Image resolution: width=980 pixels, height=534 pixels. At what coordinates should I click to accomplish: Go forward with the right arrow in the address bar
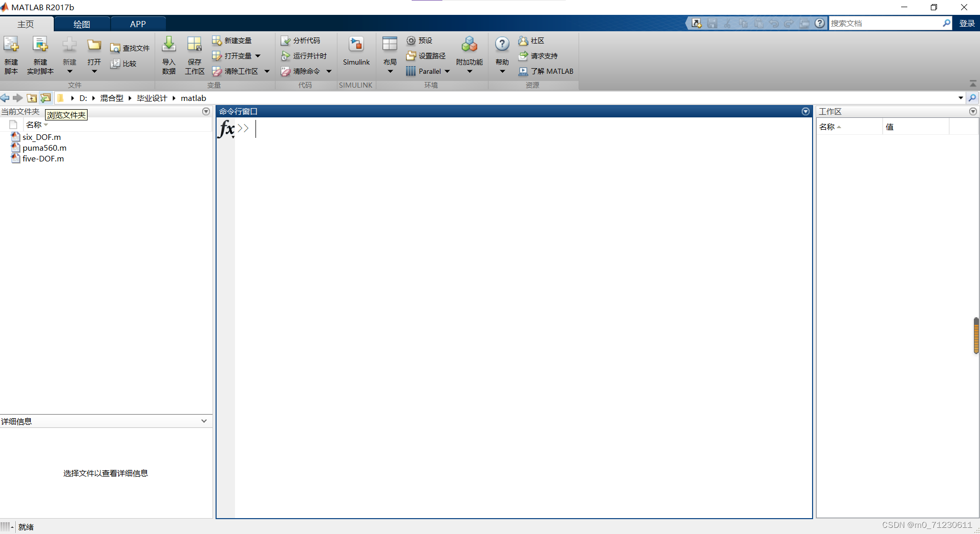(18, 98)
